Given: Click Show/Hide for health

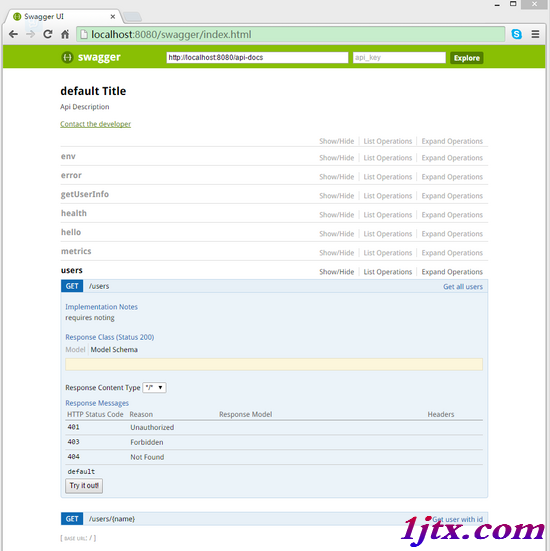Looking at the screenshot, I should [x=337, y=215].
